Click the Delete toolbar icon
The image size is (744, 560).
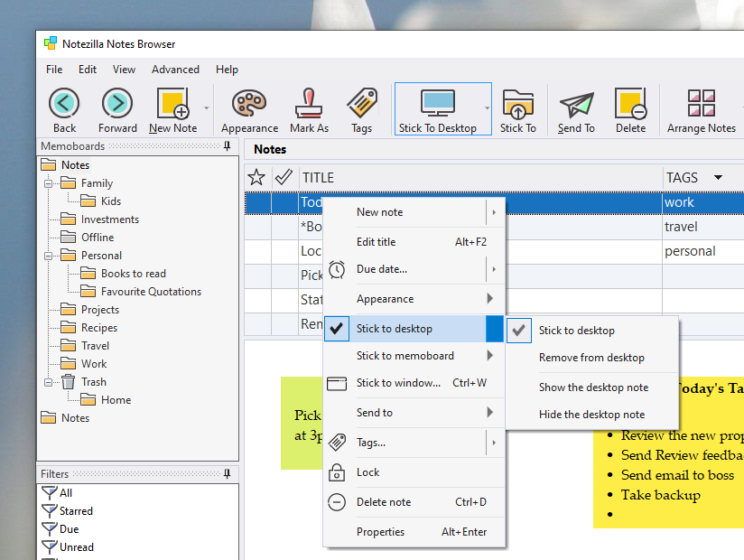tap(630, 103)
